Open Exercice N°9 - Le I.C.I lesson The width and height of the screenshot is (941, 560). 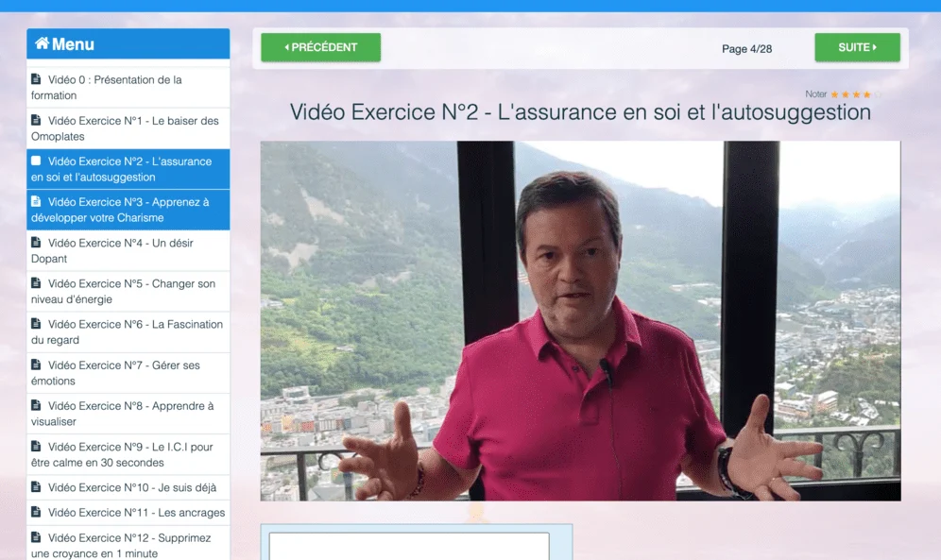[x=128, y=454]
